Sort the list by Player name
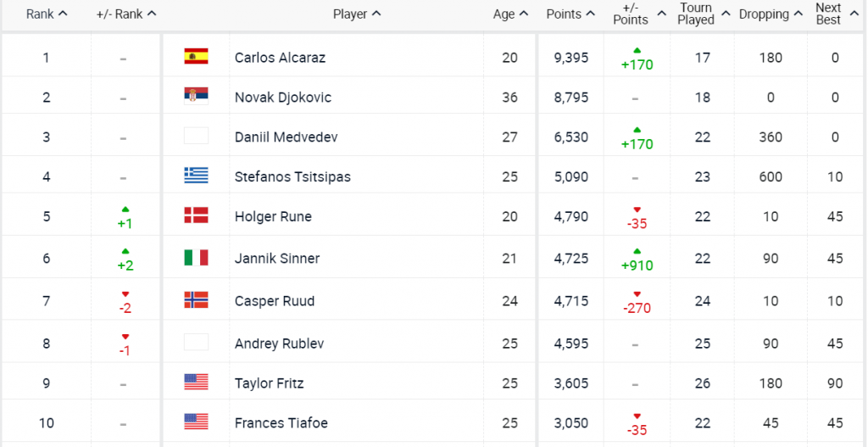Viewport: 868px width, 447px height. (356, 14)
